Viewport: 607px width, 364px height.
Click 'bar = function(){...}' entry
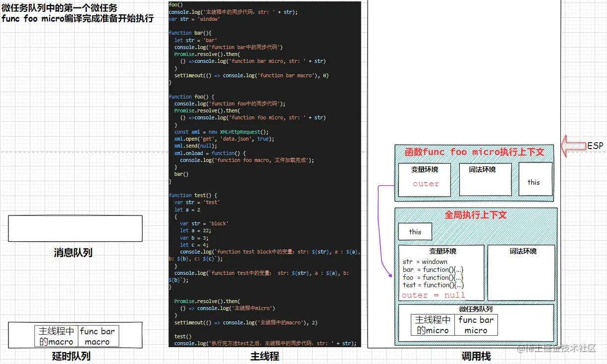(x=433, y=270)
